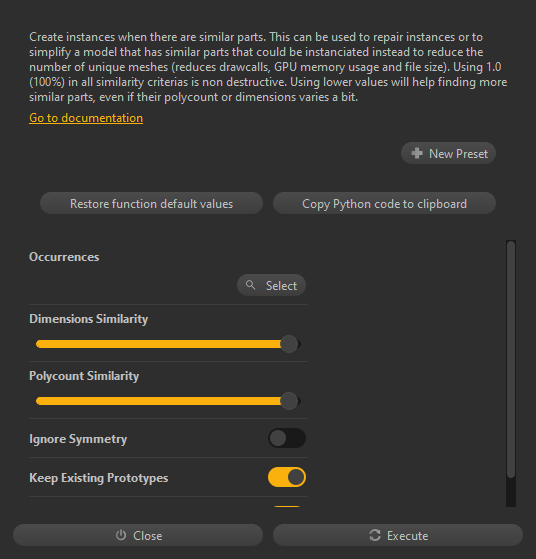Click the plus icon on New Preset
This screenshot has width=536, height=559.
point(417,153)
